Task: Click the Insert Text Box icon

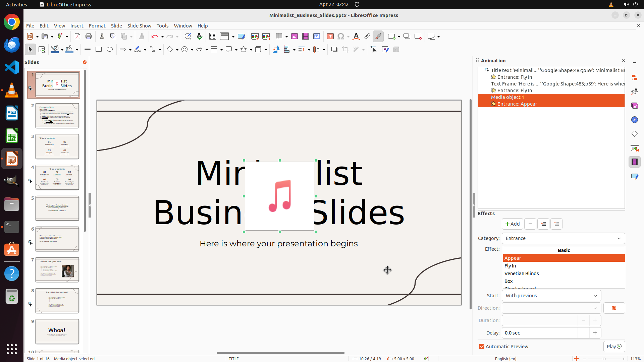Action: 330,36
